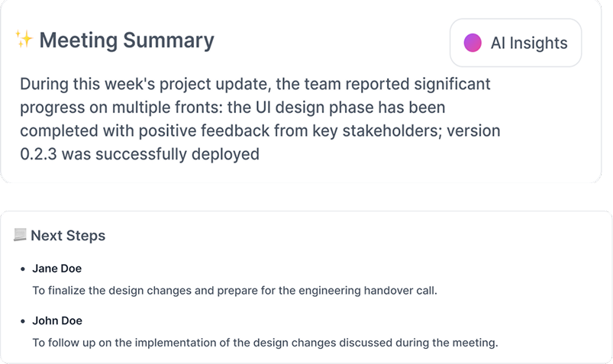Select the Meeting Summary heading

click(x=127, y=40)
